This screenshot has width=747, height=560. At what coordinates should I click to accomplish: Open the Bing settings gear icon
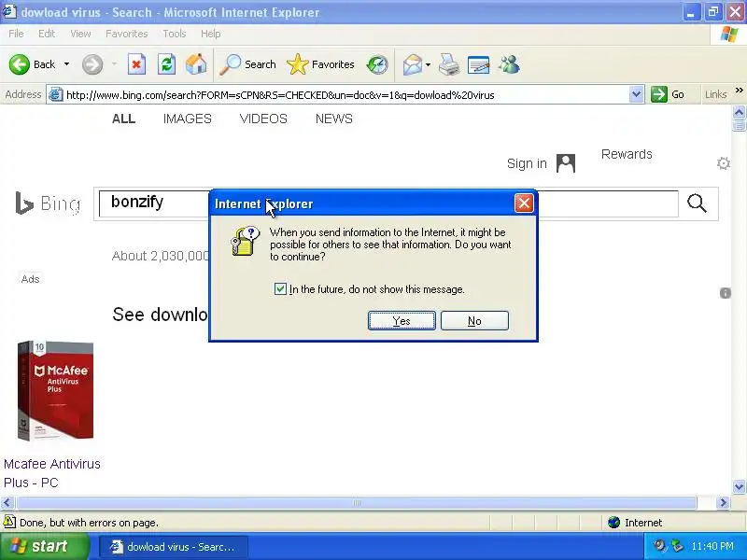click(x=723, y=163)
